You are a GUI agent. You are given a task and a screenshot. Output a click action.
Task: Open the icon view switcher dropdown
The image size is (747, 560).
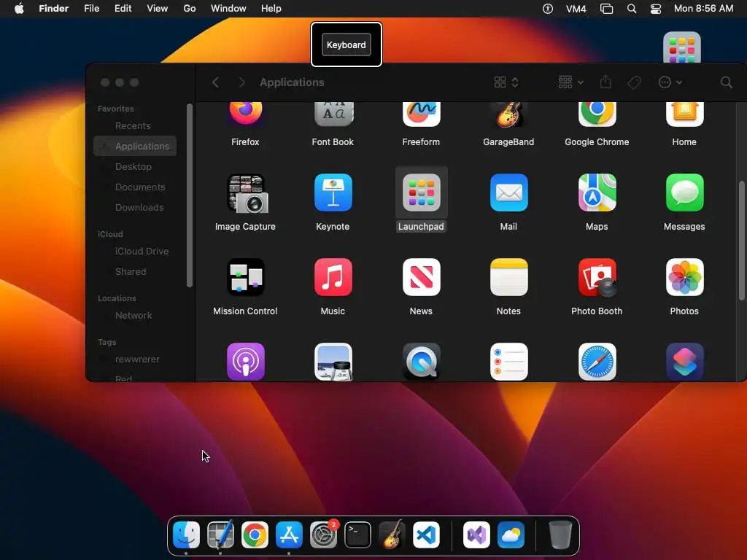[x=506, y=82]
